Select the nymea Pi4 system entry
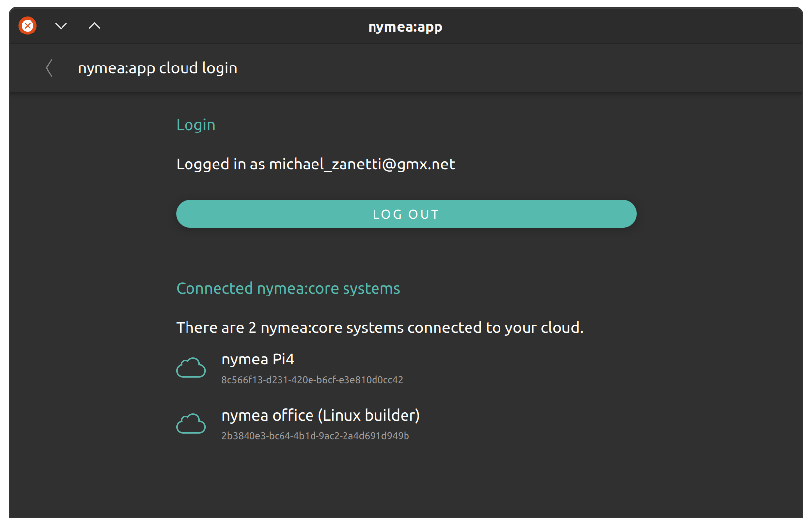Screen dimensions: 812x527 (x=406, y=368)
